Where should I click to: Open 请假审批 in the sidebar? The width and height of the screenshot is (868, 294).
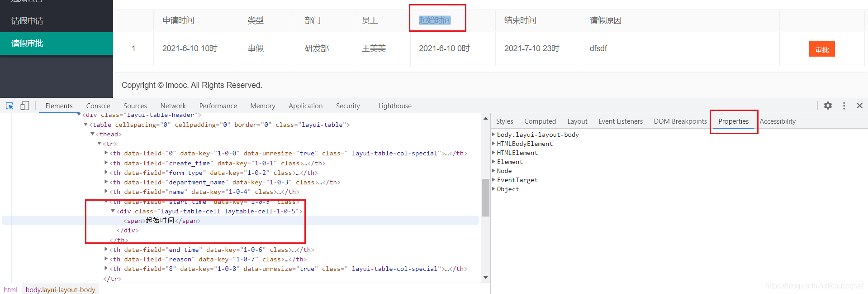pos(57,43)
